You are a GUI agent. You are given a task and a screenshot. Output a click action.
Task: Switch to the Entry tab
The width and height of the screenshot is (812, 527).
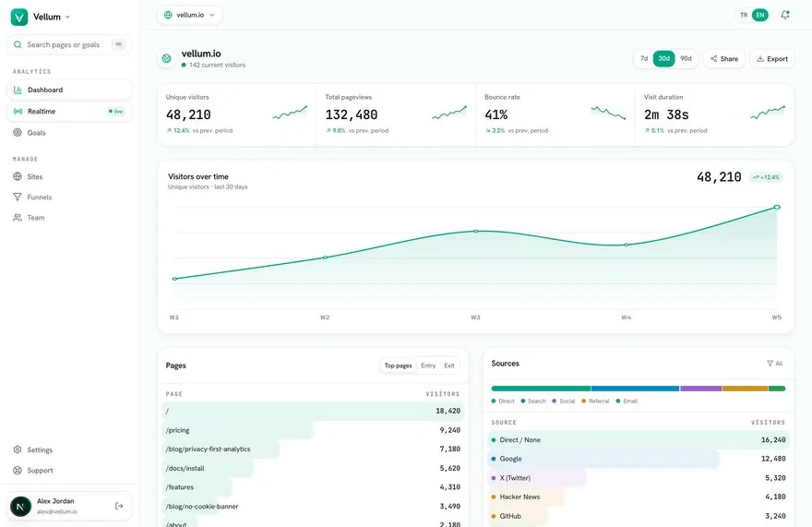point(428,365)
